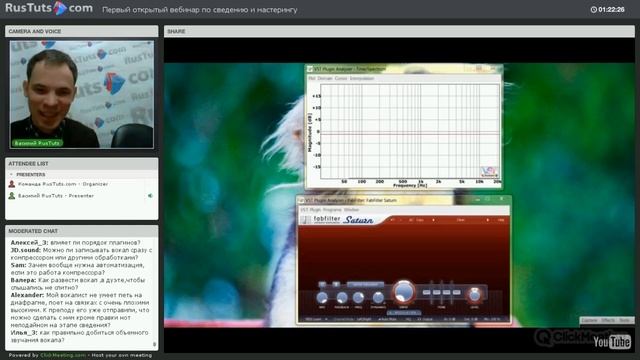Click the Alexander chat message
This screenshot has height=360, width=640.
[80, 310]
